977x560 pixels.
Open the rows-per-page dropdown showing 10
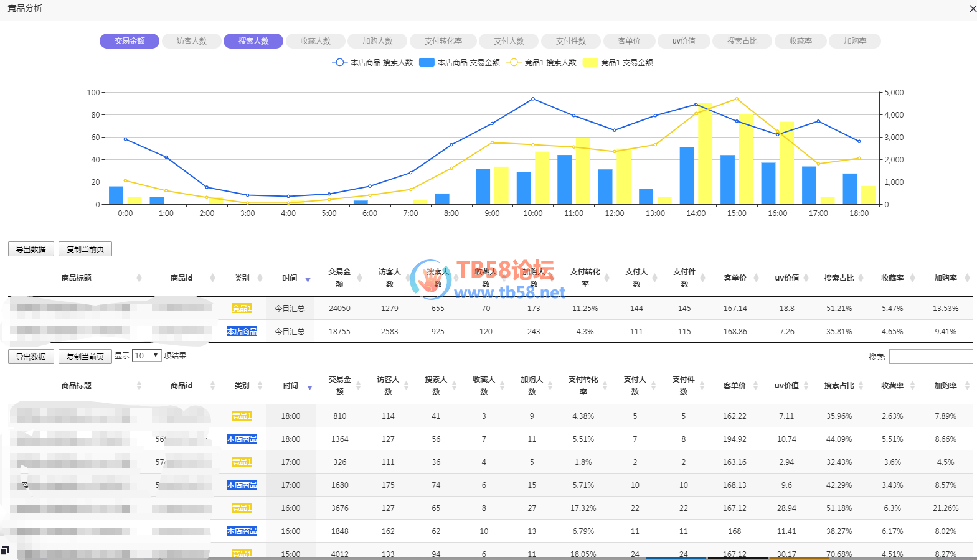[147, 355]
